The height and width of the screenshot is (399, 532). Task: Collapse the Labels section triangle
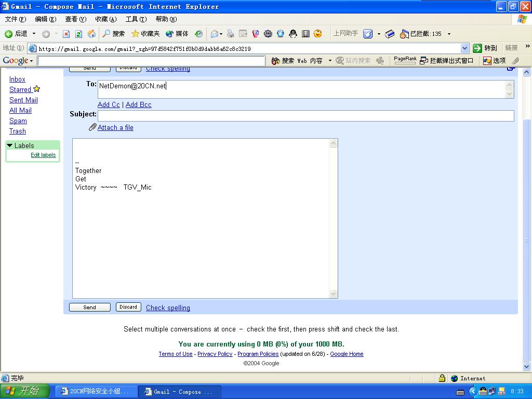click(9, 145)
